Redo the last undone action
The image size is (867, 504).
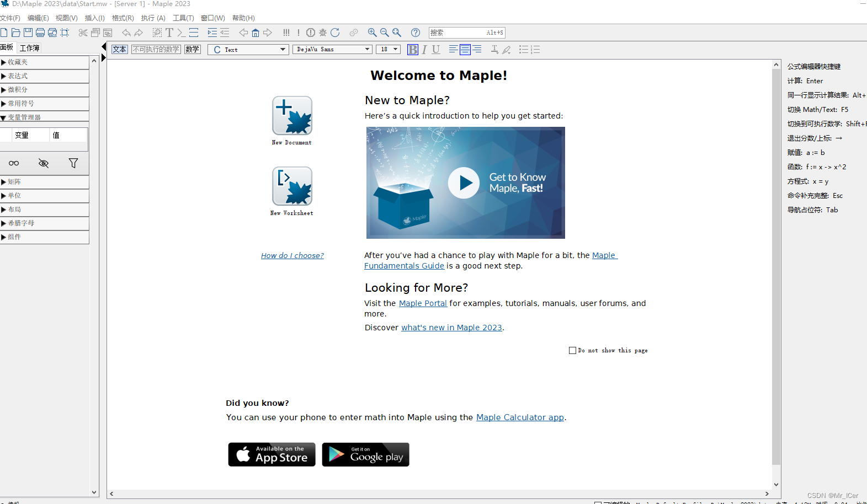pyautogui.click(x=139, y=33)
